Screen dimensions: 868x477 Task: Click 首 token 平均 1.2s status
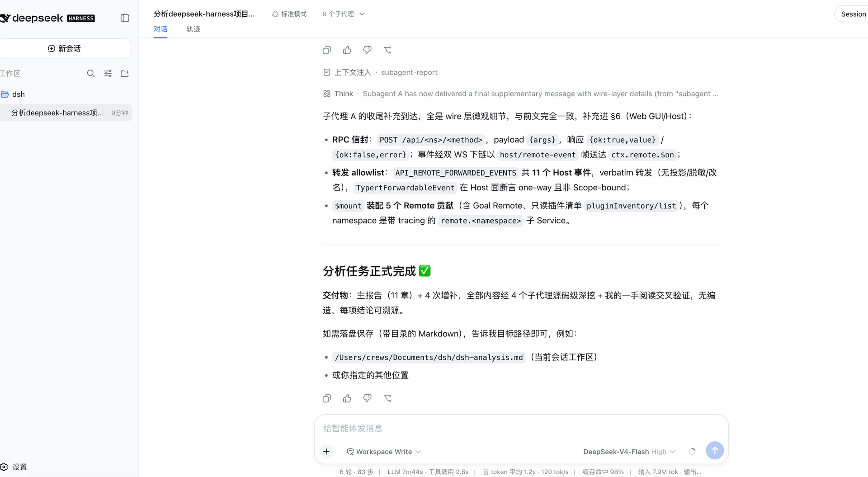[509, 472]
